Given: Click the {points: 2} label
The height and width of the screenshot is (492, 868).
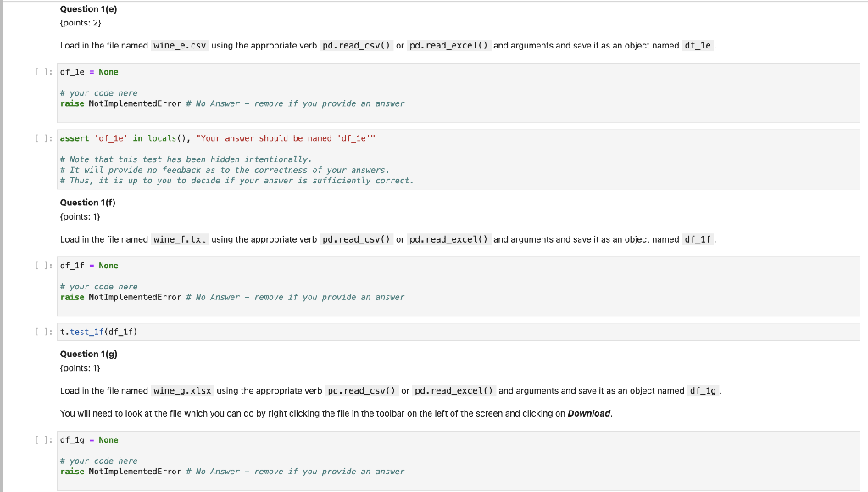Looking at the screenshot, I should pyautogui.click(x=81, y=23).
